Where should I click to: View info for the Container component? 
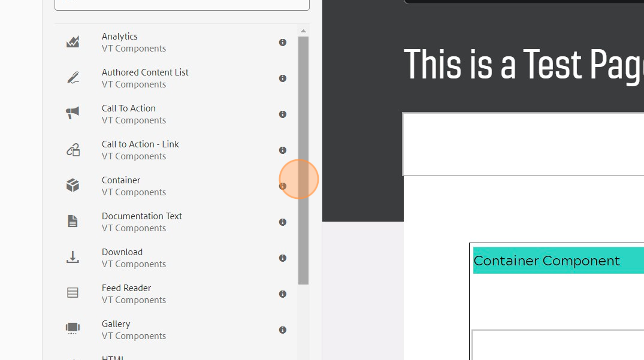click(x=283, y=186)
